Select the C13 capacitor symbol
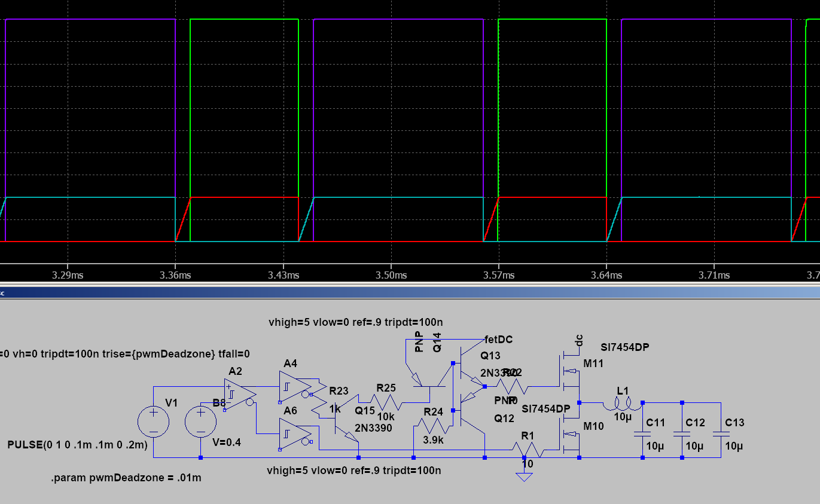Screen dimensions: 820x504 (x=721, y=433)
